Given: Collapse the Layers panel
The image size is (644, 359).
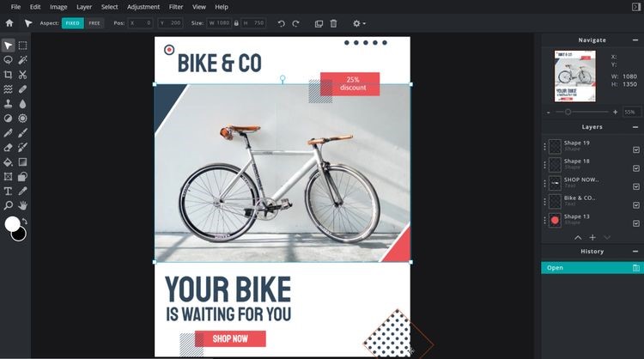Looking at the screenshot, I should pos(635,127).
